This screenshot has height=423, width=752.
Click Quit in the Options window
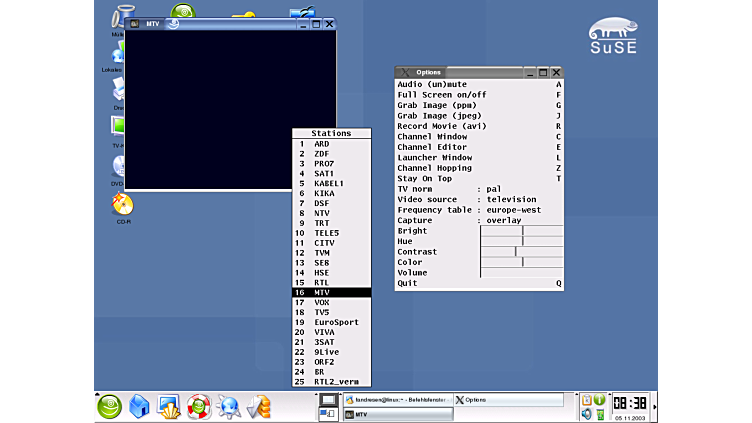point(407,283)
